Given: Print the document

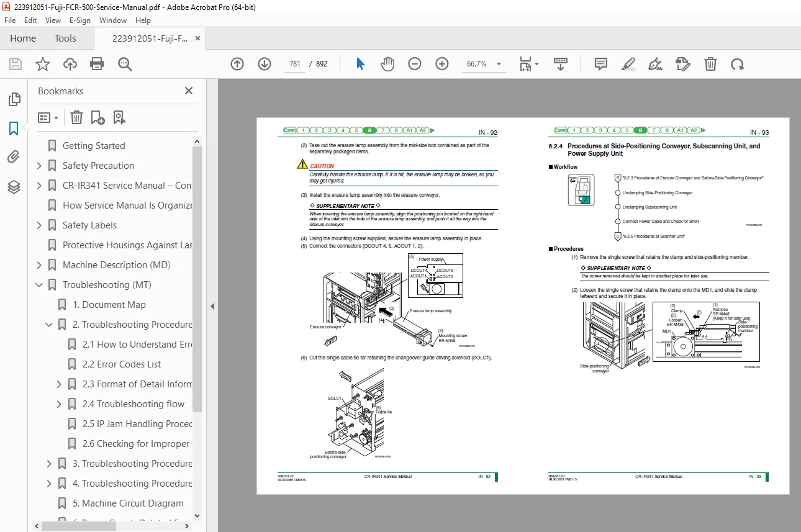Looking at the screenshot, I should coord(97,64).
